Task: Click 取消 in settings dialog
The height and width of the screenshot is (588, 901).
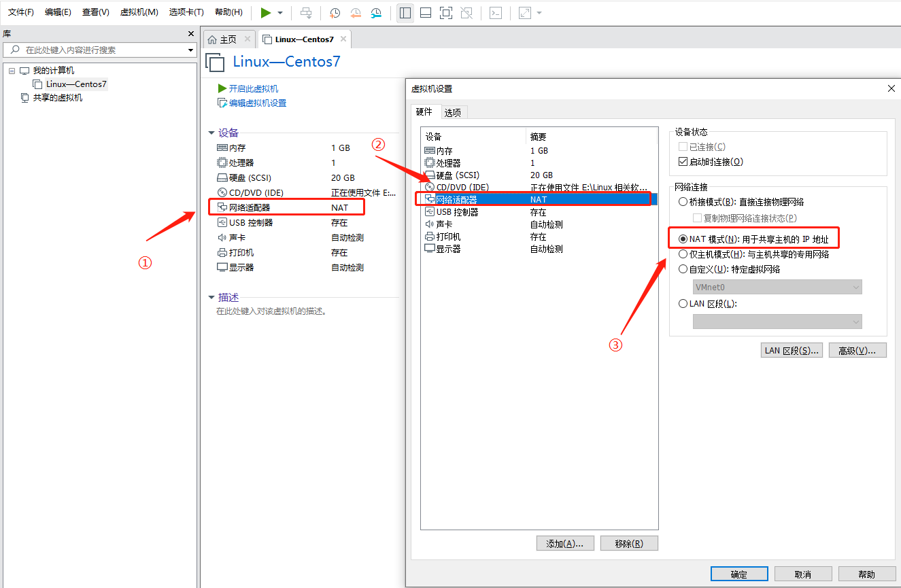Action: pyautogui.click(x=803, y=574)
